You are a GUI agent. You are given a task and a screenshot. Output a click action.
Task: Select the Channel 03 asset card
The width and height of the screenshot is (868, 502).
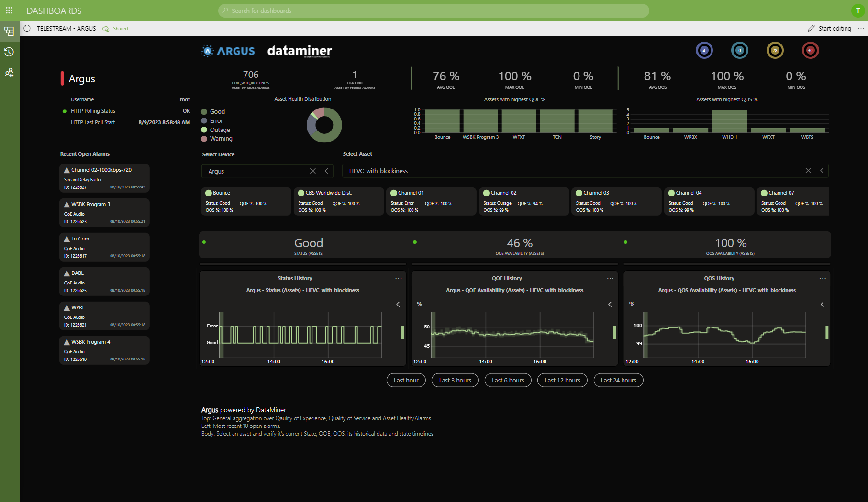(616, 201)
